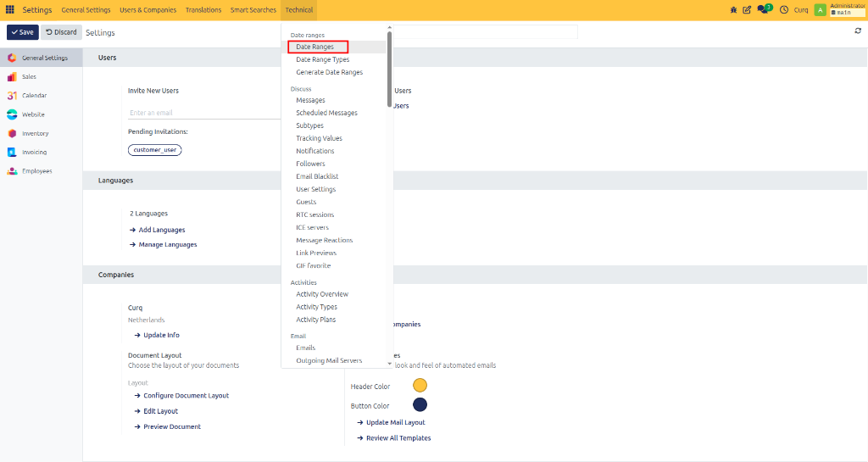Viewport: 868px width, 462px height.
Task: Open the activities clock icon
Action: point(784,10)
